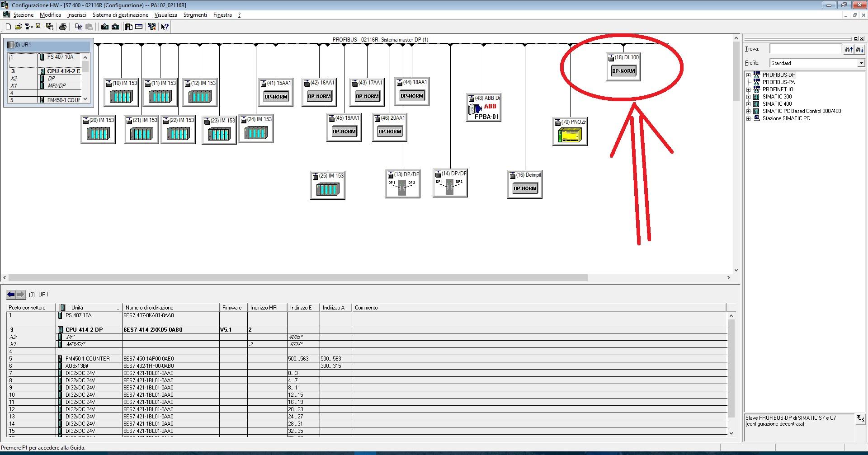868x455 pixels.
Task: Click the Copy toolbar icon
Action: (79, 27)
